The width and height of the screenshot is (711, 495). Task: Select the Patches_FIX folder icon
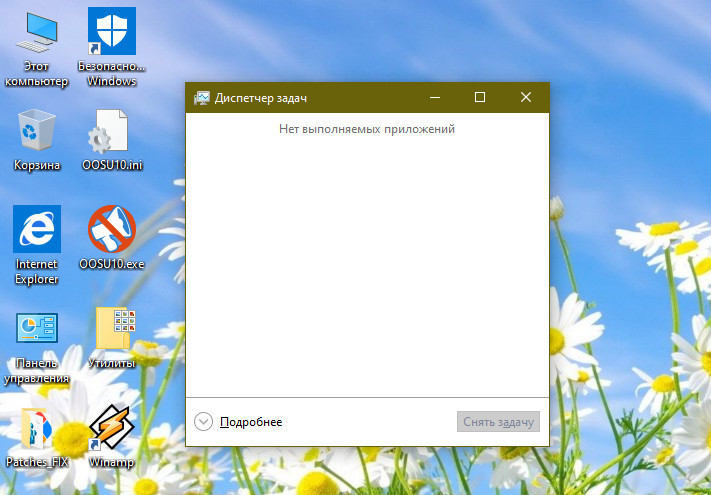pos(37,428)
